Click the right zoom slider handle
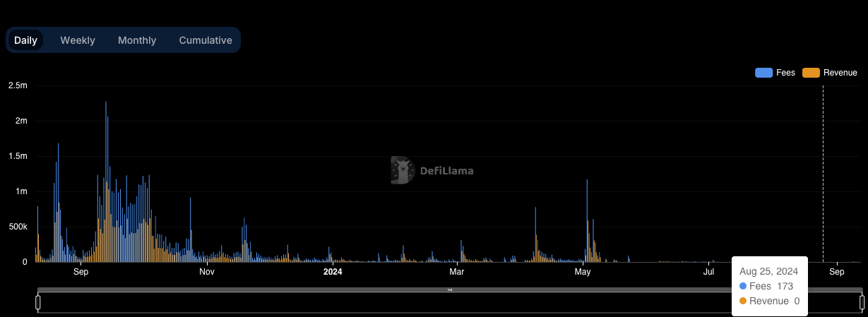Screen dimensions: 868x317 862,303
